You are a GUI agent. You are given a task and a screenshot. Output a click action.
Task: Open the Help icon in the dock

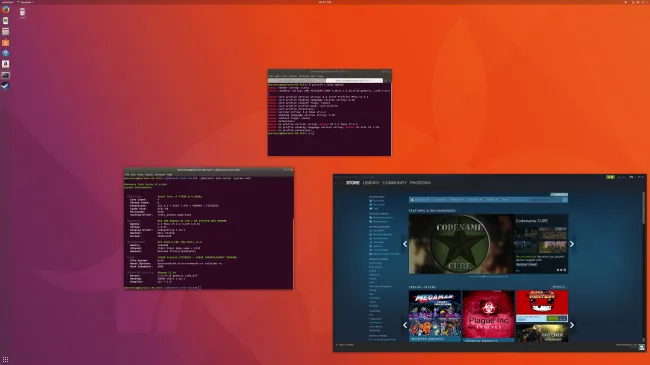[x=5, y=53]
